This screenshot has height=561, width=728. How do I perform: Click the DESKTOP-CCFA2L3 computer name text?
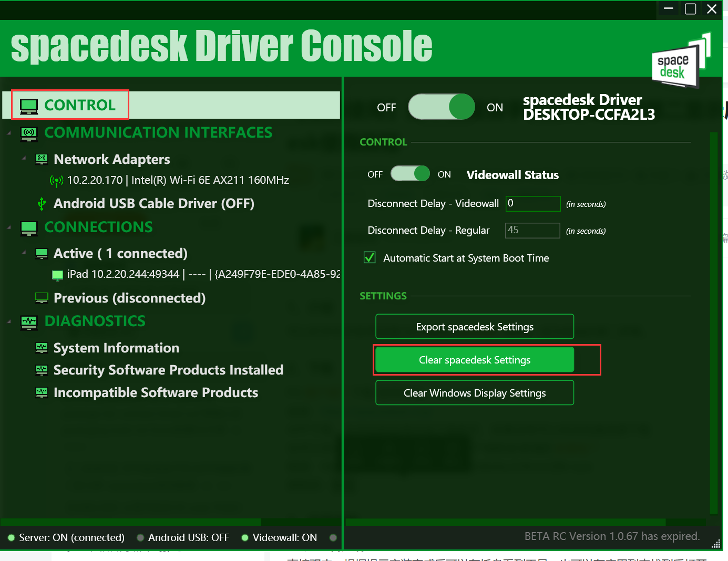[589, 115]
